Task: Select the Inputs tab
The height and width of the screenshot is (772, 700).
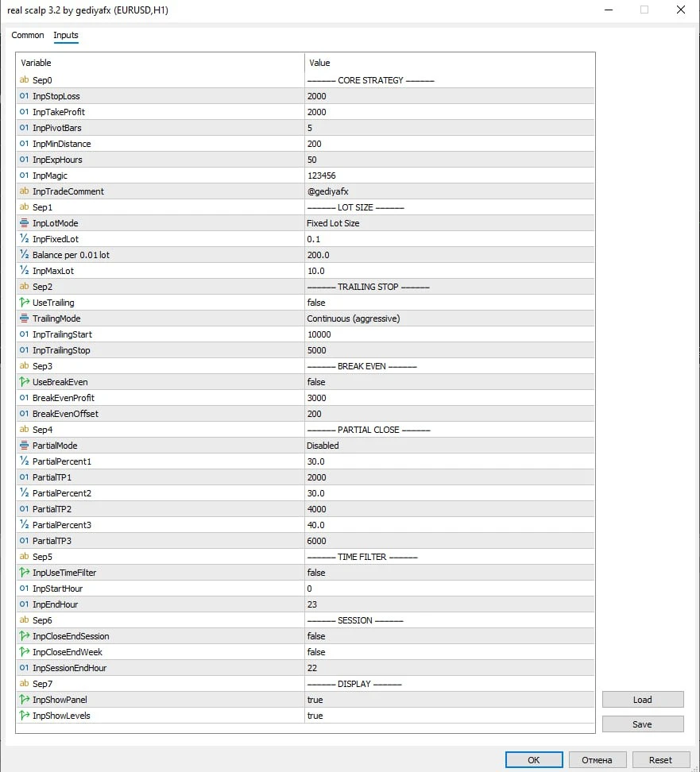Action: coord(66,35)
